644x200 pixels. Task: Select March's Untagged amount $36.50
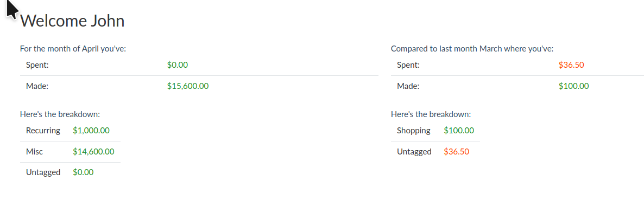click(x=456, y=152)
